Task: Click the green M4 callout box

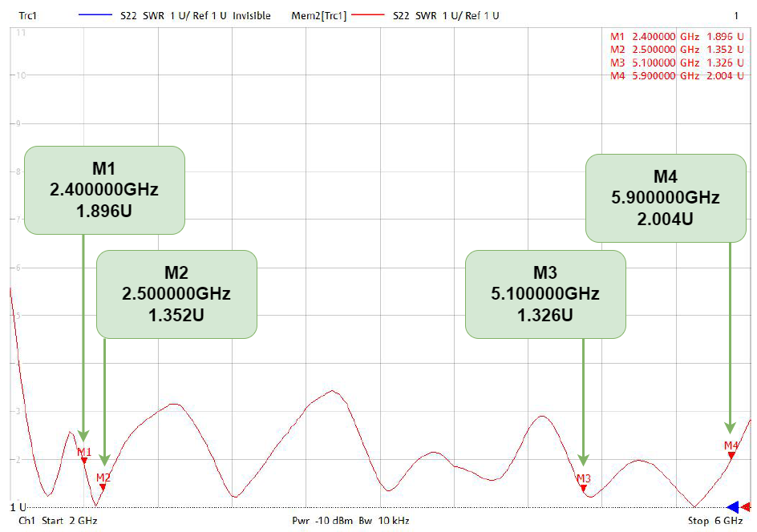Action: (x=666, y=198)
